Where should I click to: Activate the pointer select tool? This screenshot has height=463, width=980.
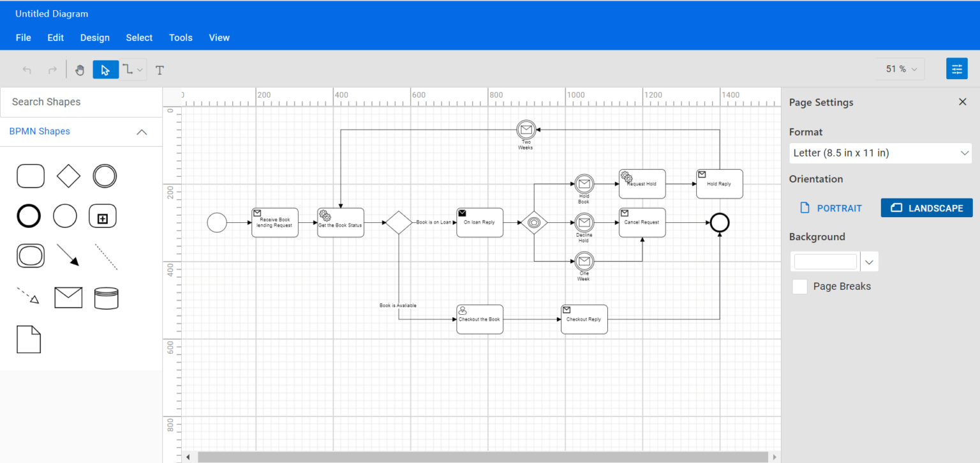106,70
